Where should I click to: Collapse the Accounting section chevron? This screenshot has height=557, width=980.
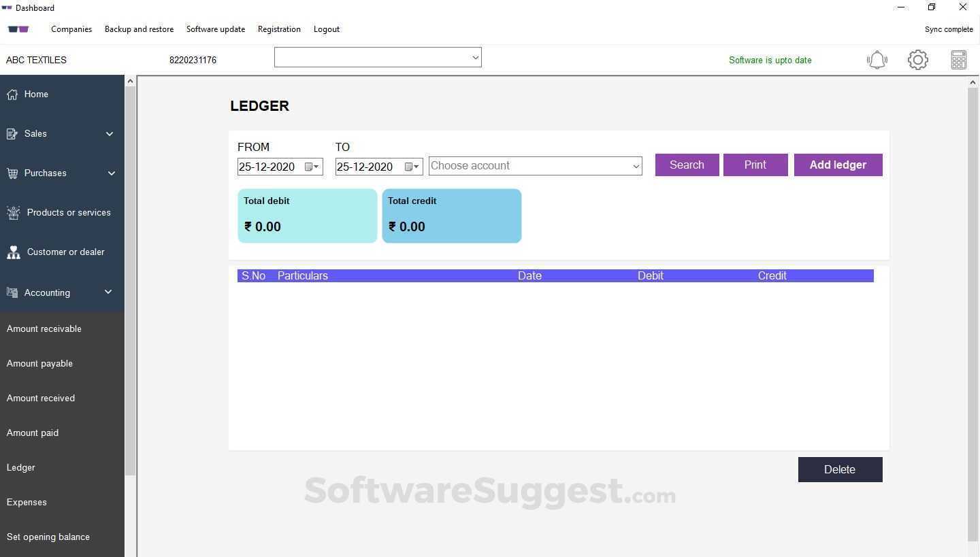coord(108,292)
